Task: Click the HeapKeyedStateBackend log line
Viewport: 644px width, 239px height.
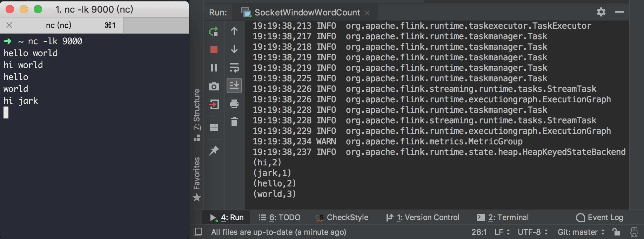Action: (439, 152)
